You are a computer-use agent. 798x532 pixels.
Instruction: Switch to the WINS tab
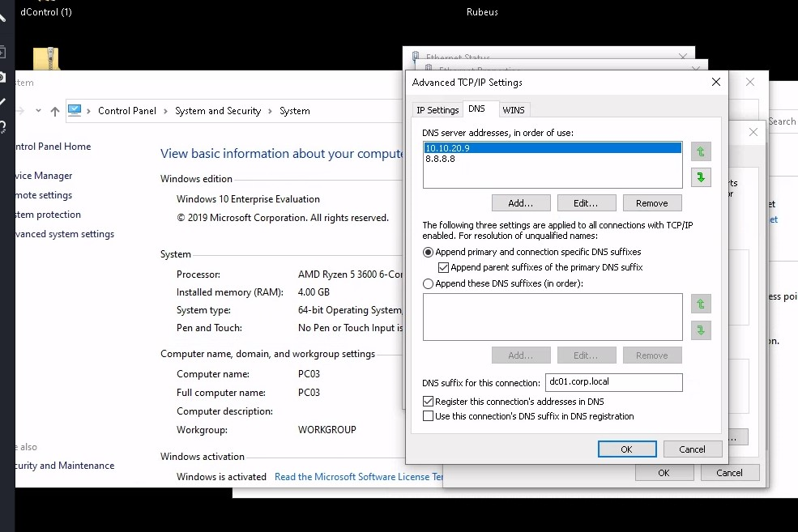[513, 110]
